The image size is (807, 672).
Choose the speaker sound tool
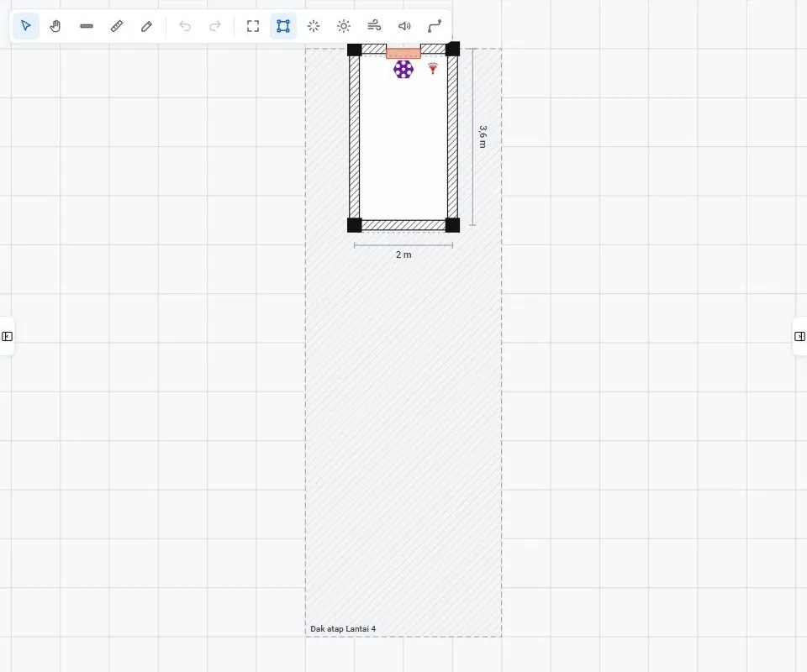point(404,26)
